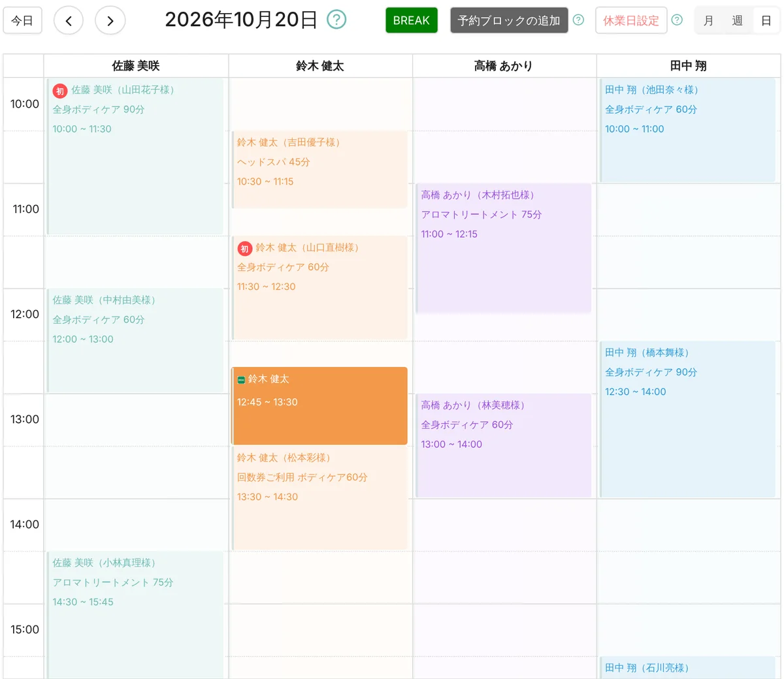Viewport: 784px width, 679px height.
Task: Open 山田花子様 全身ボディケア 90分 appointment
Action: (x=135, y=157)
